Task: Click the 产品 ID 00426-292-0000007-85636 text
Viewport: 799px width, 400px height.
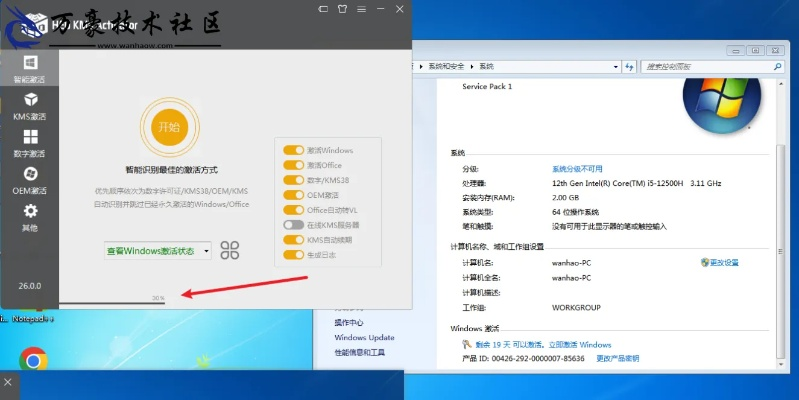Action: 523,358
